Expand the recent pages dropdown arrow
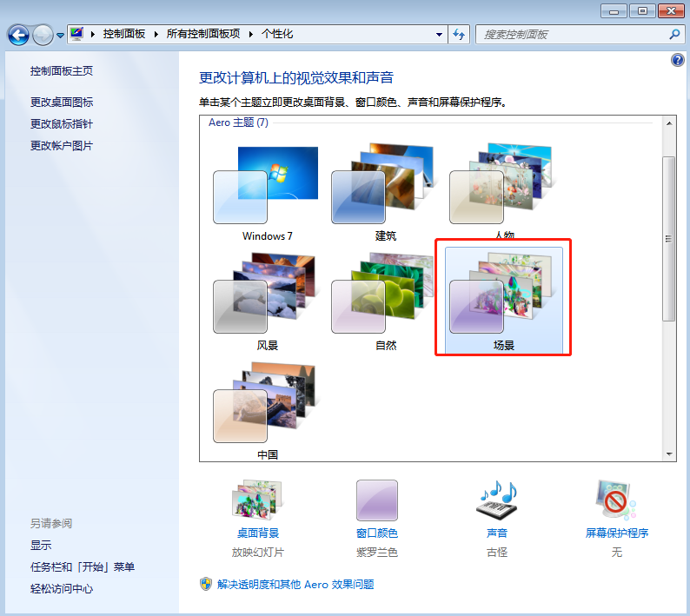The image size is (690, 616). tap(60, 36)
